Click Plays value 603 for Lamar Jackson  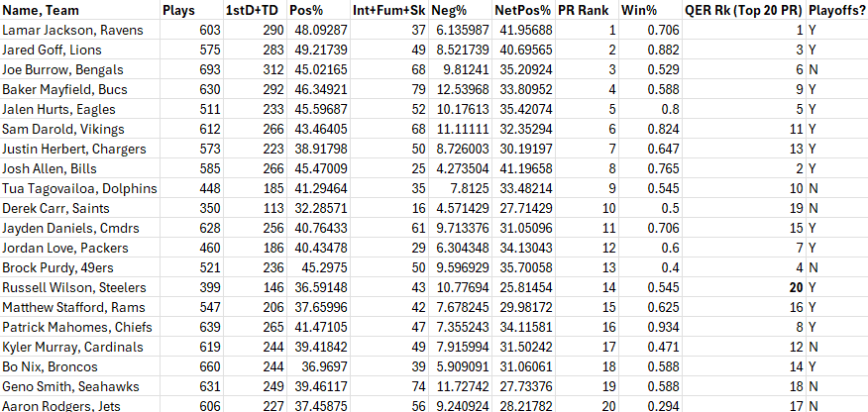tap(191, 30)
